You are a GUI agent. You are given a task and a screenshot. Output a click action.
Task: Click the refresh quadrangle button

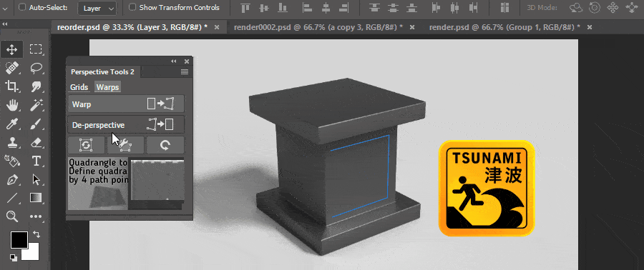click(87, 145)
